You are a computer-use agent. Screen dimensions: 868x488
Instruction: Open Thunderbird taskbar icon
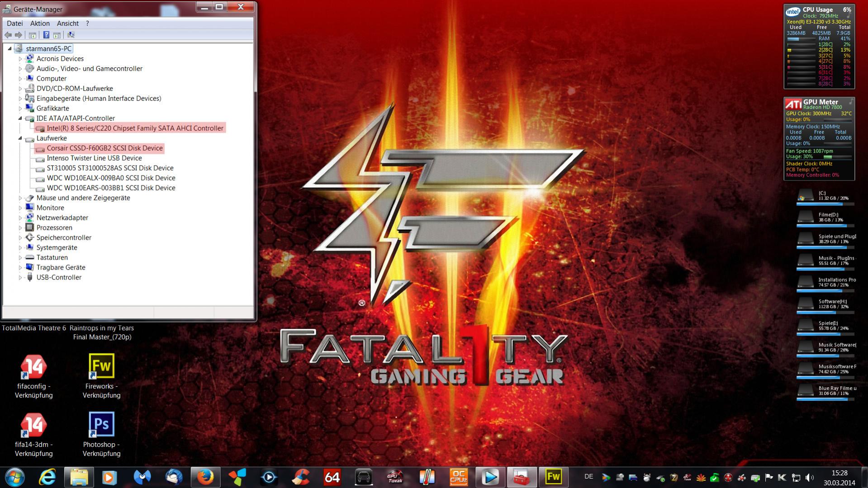tap(173, 477)
